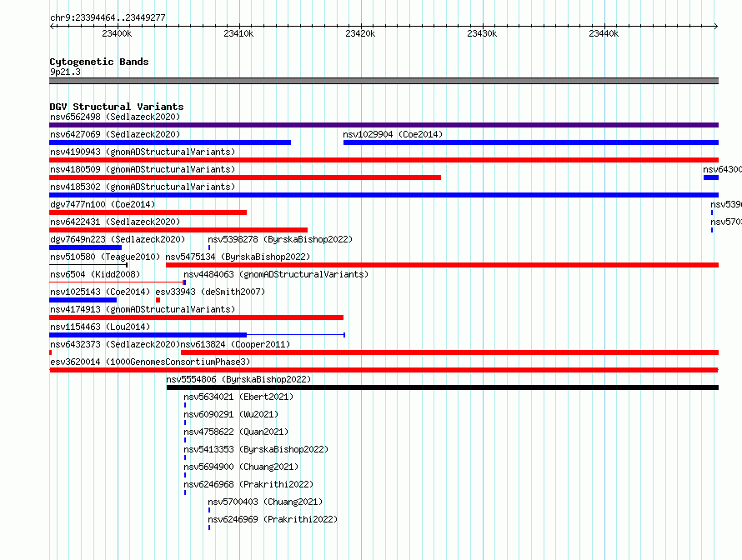Select nsv4190943 (gnomADStructuralVariants) label
Viewport: 742px width, 560px height.
click(x=143, y=152)
